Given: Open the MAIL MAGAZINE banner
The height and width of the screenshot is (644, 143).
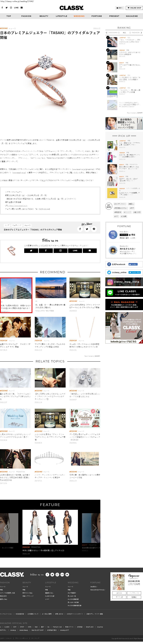Looking at the screenshot, I should click(x=124, y=304).
